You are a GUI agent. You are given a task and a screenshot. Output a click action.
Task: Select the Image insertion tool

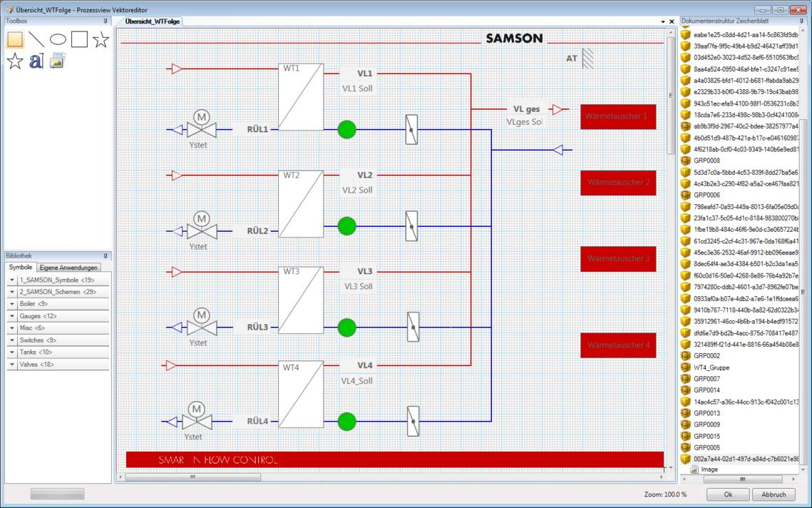56,61
